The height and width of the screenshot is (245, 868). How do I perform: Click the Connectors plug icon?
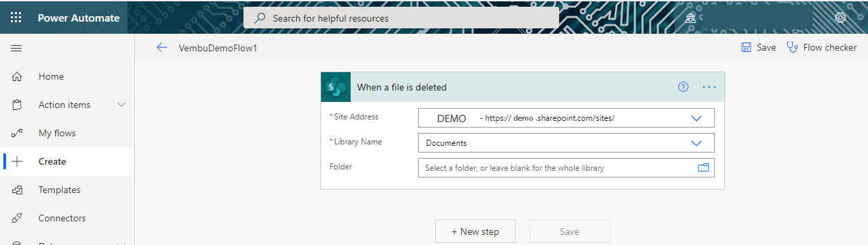18,218
